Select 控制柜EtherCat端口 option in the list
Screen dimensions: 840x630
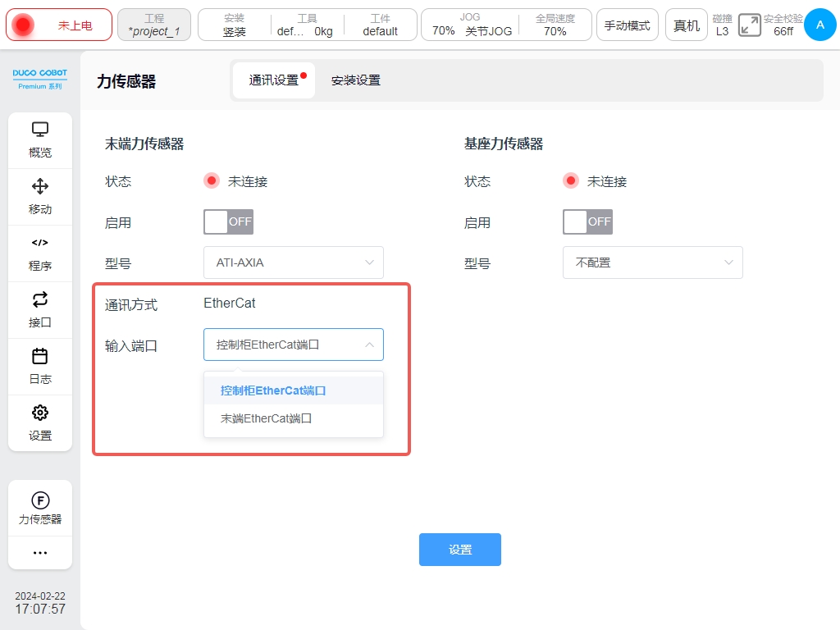pos(273,390)
